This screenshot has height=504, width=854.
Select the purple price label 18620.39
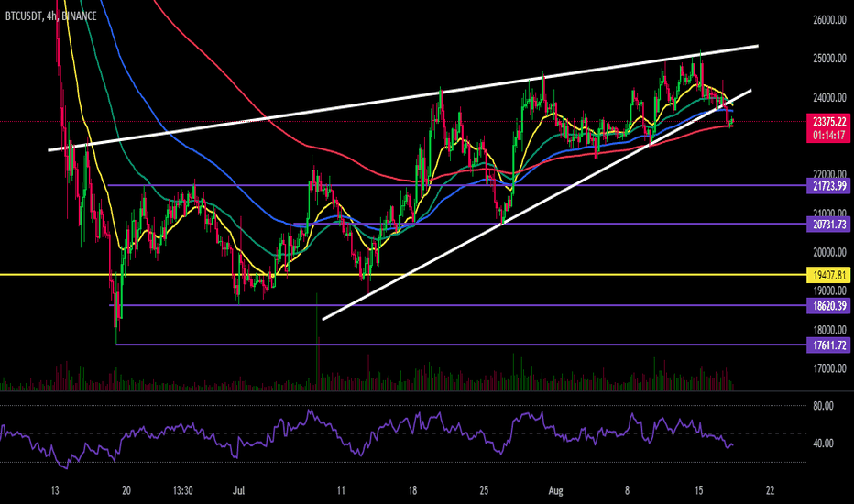pos(829,306)
